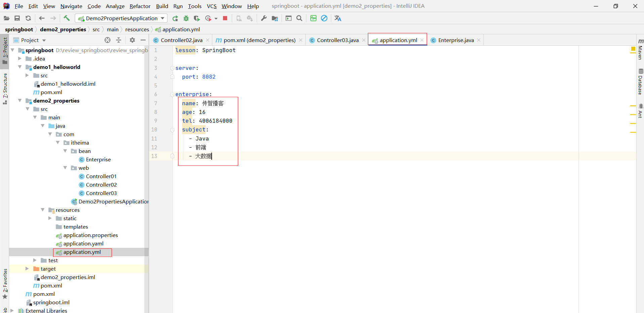Switch to the Enterprise.java editor tab
644x313 pixels.
coord(456,40)
